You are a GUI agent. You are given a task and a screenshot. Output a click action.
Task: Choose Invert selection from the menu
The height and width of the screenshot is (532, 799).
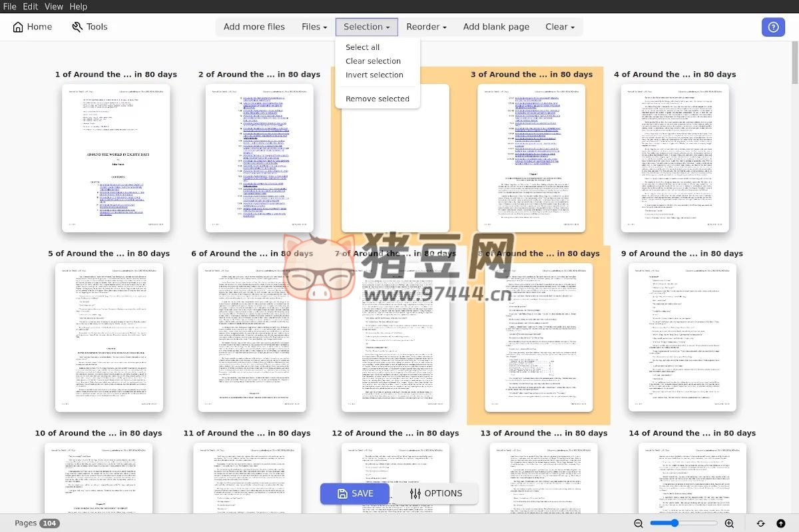coord(374,75)
